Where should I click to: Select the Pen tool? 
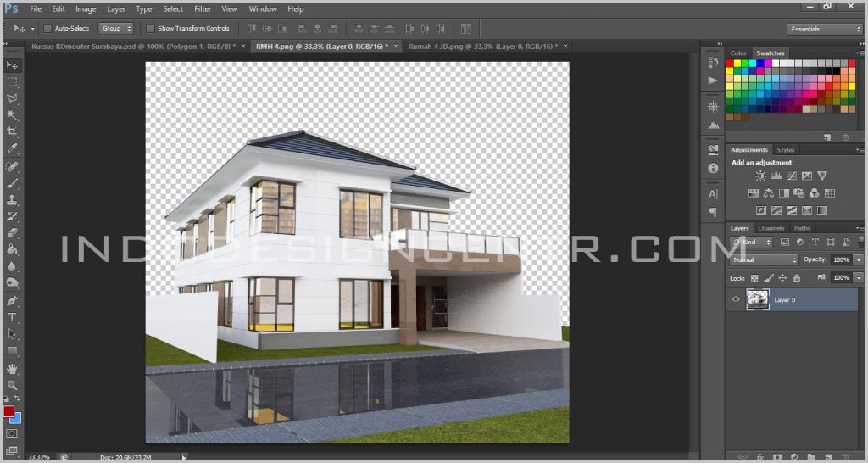coord(12,301)
